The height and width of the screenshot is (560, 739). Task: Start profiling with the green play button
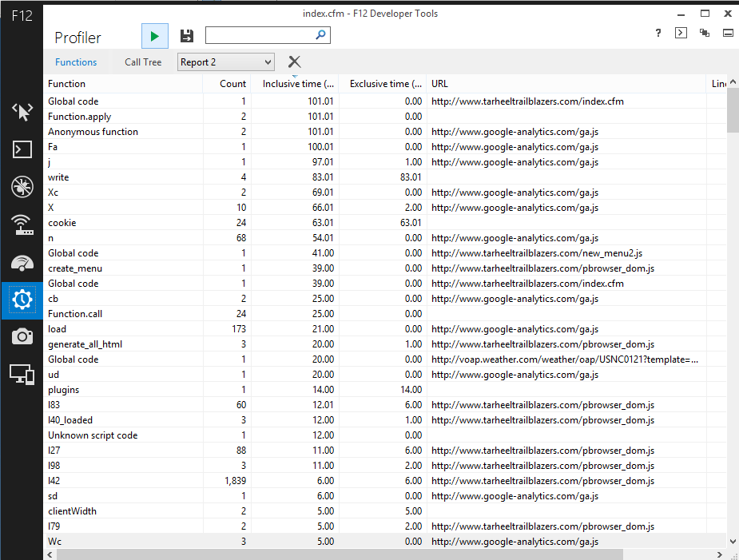click(x=154, y=36)
